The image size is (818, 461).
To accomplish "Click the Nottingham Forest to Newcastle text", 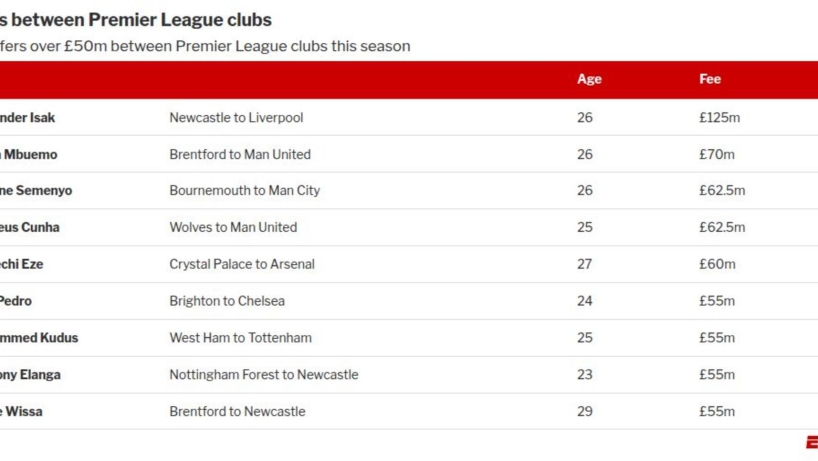I will click(x=264, y=375).
